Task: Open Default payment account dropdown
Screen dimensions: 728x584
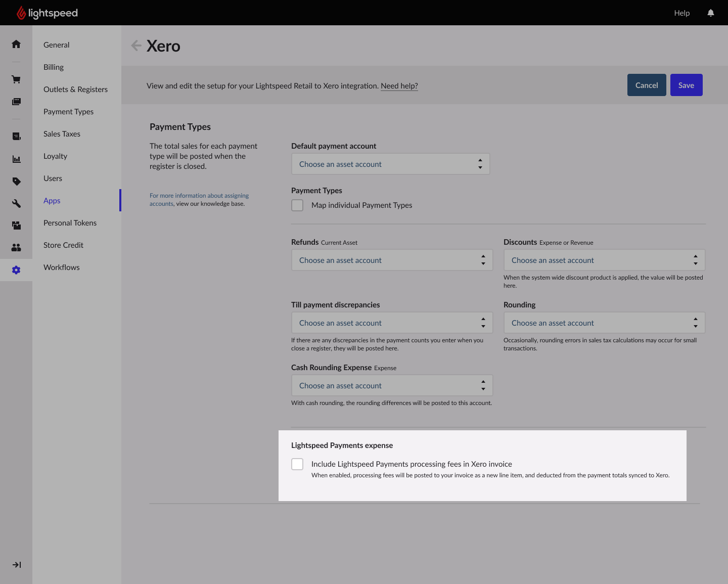Action: pyautogui.click(x=390, y=164)
